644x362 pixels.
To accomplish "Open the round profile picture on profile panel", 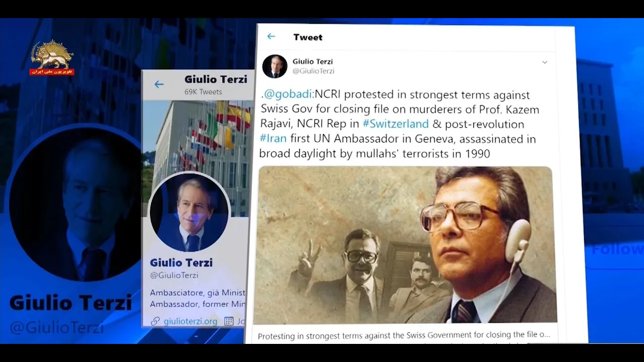I will click(190, 212).
